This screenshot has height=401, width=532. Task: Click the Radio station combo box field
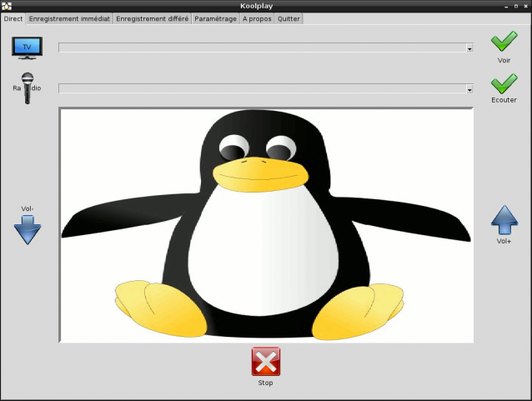266,89
